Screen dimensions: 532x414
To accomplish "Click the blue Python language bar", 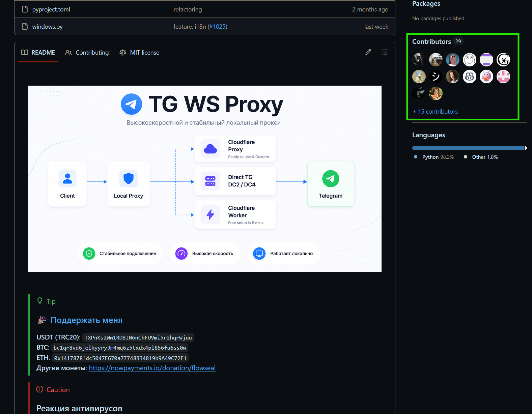I will [468, 148].
